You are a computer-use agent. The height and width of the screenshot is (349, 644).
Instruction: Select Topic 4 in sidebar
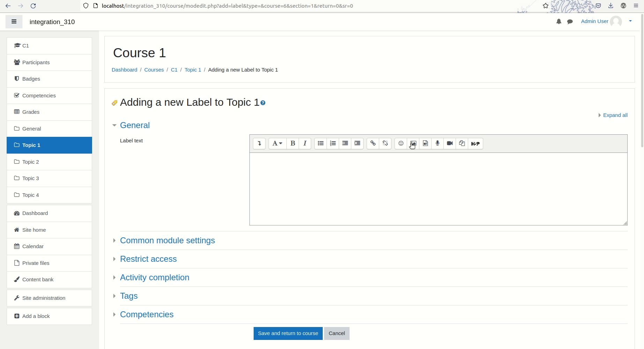[x=49, y=195]
